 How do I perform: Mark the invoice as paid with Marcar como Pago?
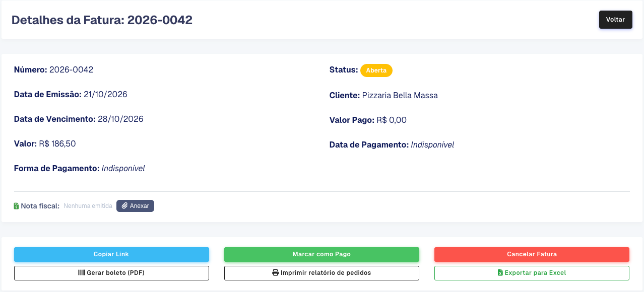pos(321,254)
